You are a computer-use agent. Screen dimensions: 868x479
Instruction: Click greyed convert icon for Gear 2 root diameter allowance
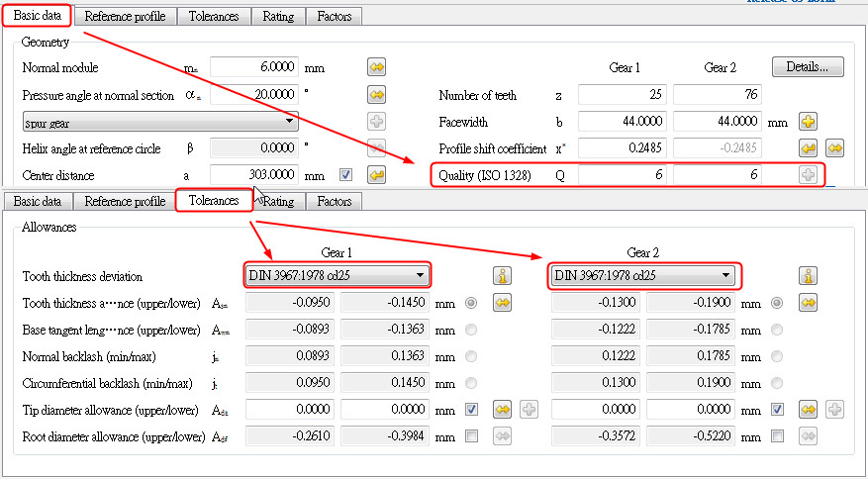808,436
